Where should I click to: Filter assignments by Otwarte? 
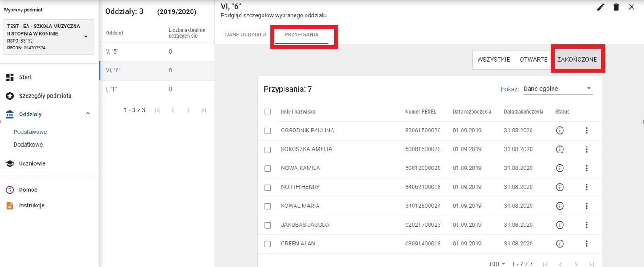(x=533, y=60)
